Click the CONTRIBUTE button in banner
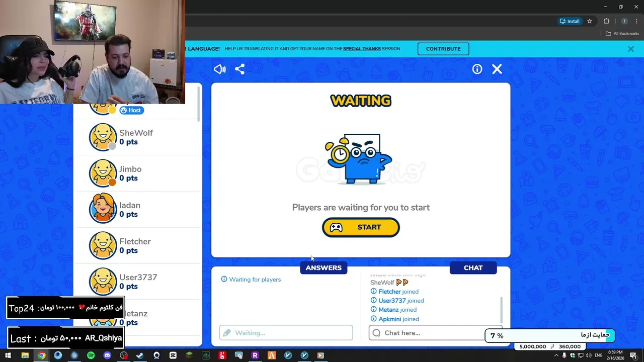 pos(443,49)
